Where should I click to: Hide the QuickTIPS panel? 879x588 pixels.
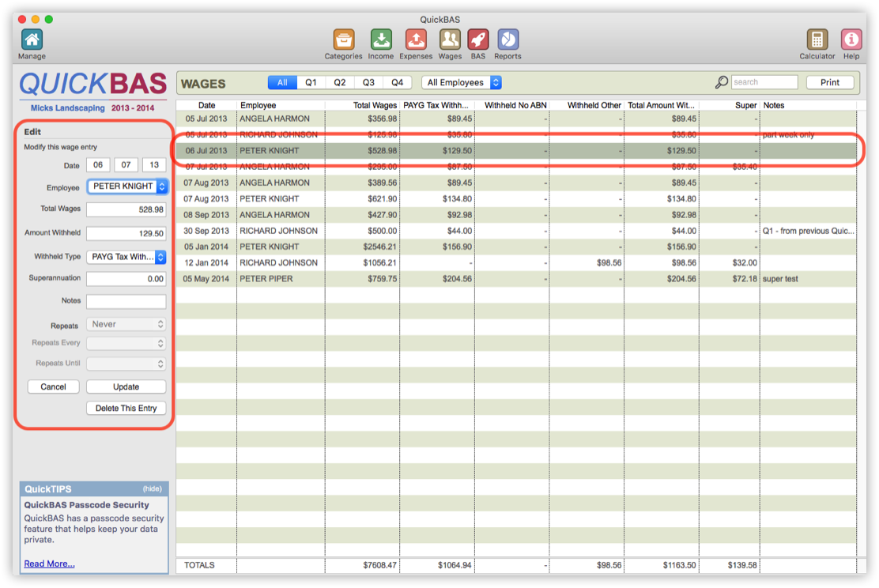(153, 488)
